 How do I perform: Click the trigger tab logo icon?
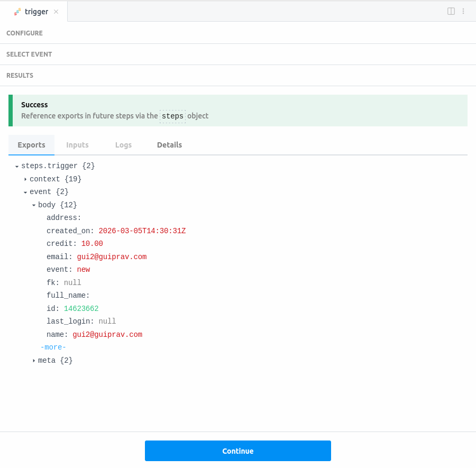17,12
